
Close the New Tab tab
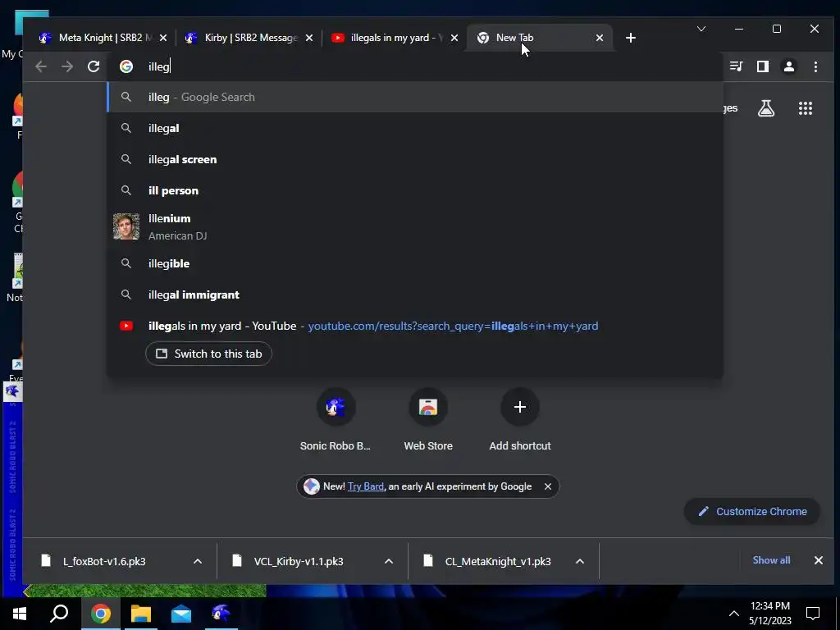600,38
